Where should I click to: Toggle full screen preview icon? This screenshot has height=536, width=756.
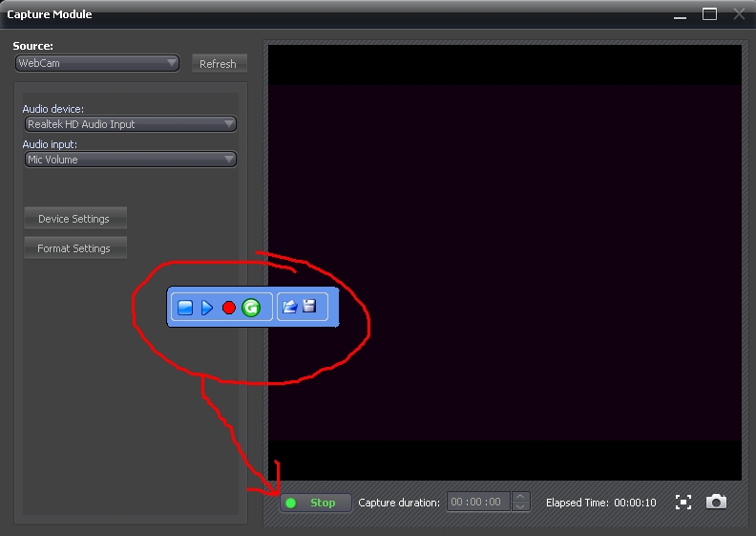(x=683, y=503)
